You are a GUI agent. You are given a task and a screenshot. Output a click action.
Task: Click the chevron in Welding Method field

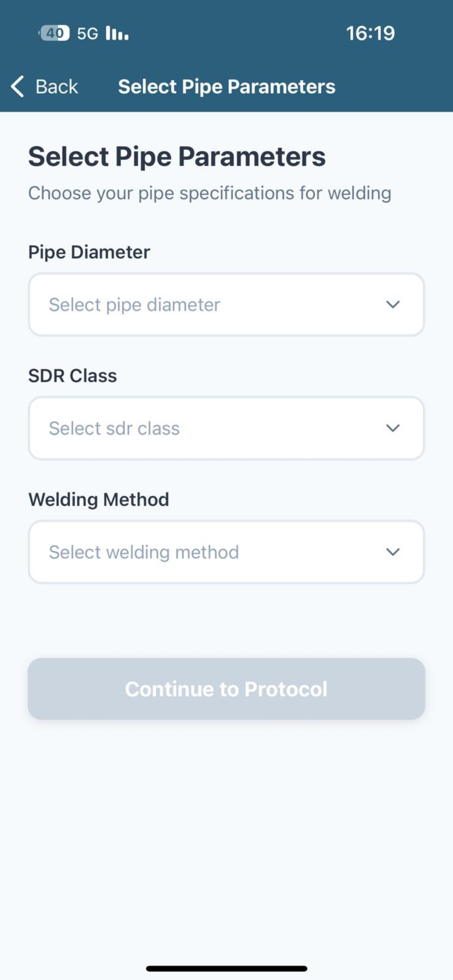[393, 552]
